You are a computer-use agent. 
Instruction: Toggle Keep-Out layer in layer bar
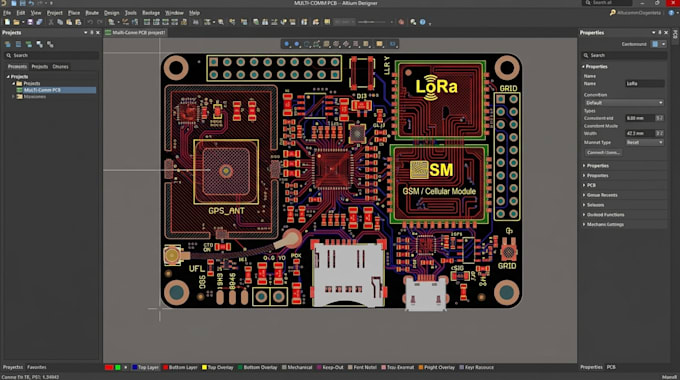[330, 367]
